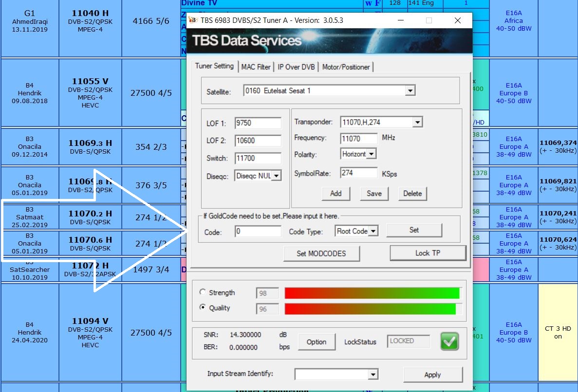This screenshot has width=578, height=392.
Task: Click 11070.6 H frequency cell in background table
Action: click(x=90, y=243)
